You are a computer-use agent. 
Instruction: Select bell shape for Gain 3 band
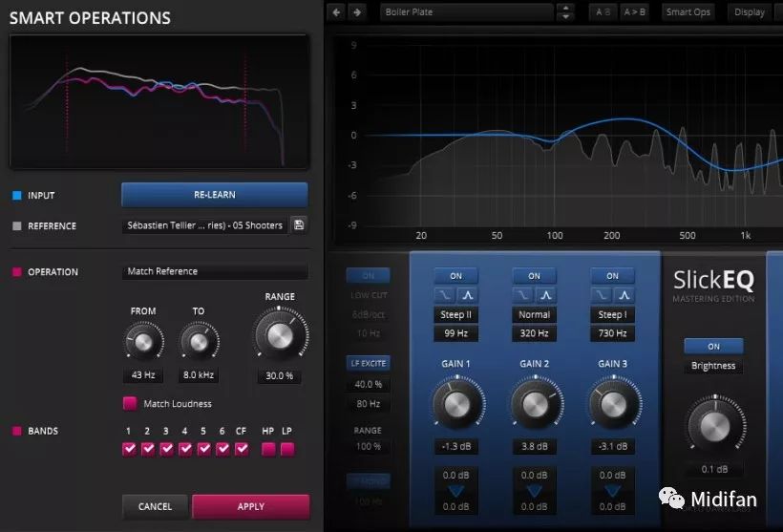(624, 295)
